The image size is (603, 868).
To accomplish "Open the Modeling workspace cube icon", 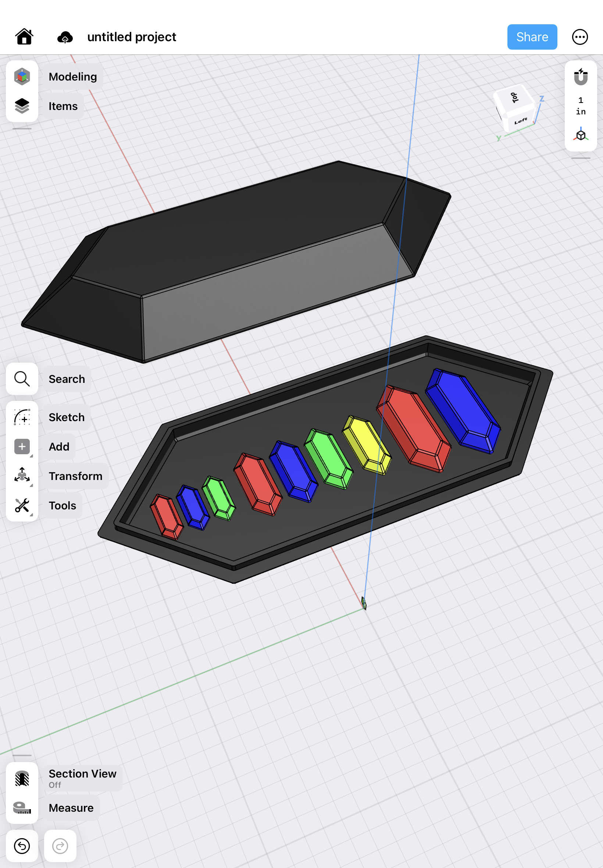I will [x=22, y=77].
